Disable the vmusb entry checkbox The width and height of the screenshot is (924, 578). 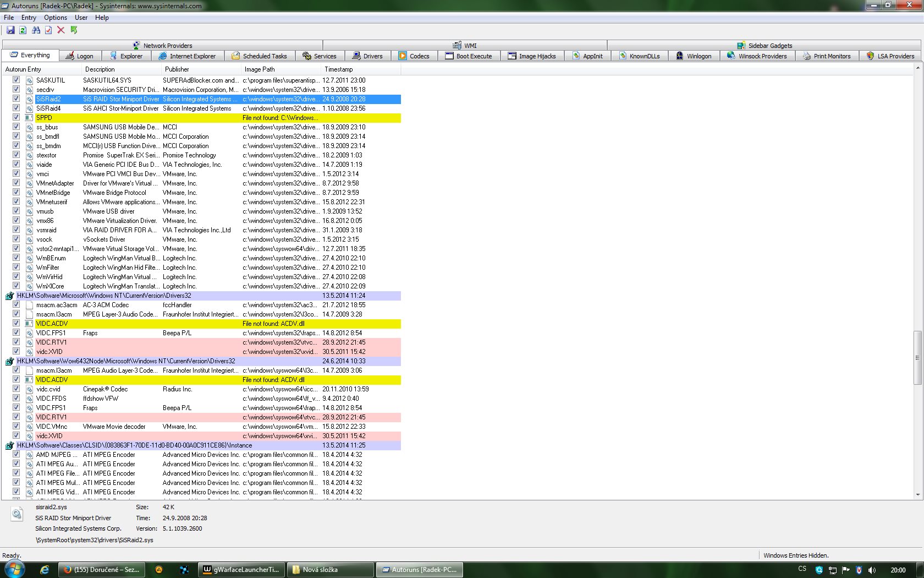tap(16, 211)
